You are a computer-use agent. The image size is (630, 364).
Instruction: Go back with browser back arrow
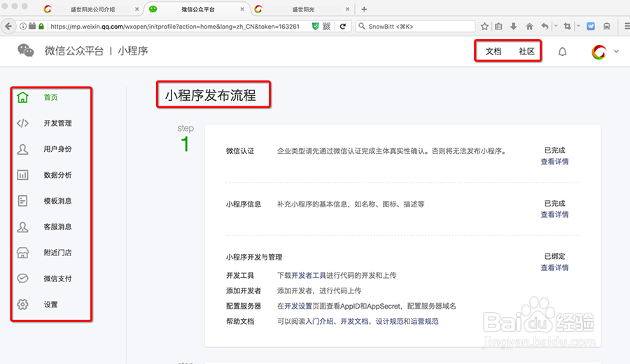tap(8, 27)
